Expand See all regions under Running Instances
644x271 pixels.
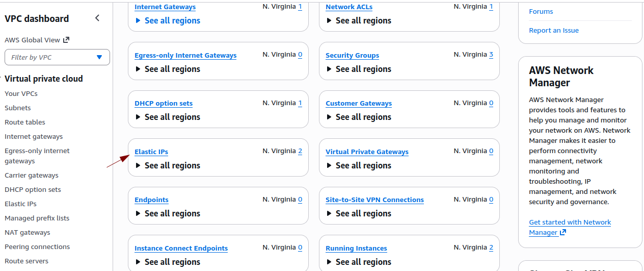(x=359, y=262)
